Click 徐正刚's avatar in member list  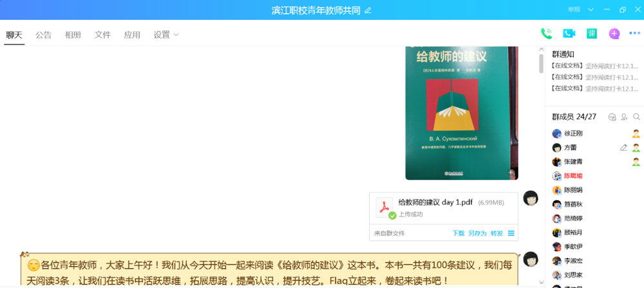[557, 133]
